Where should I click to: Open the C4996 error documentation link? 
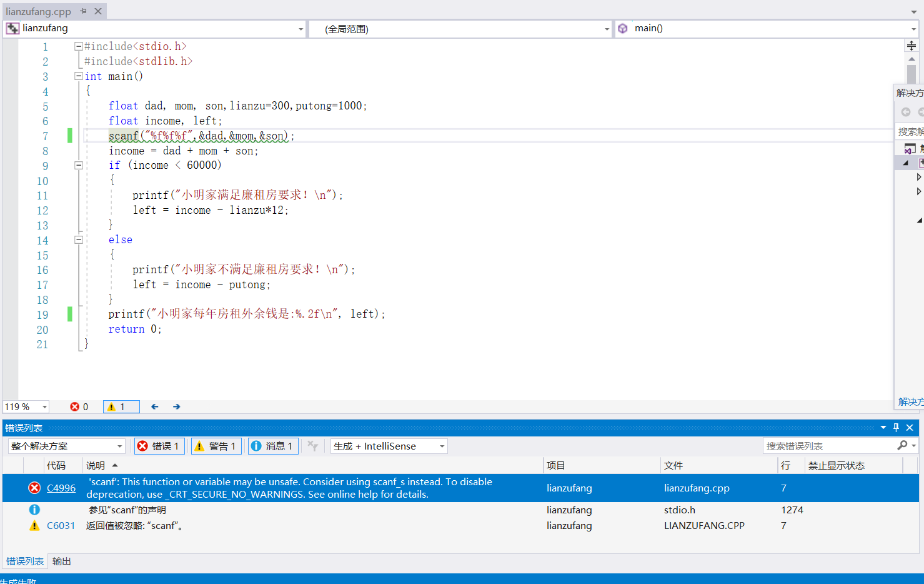click(61, 488)
